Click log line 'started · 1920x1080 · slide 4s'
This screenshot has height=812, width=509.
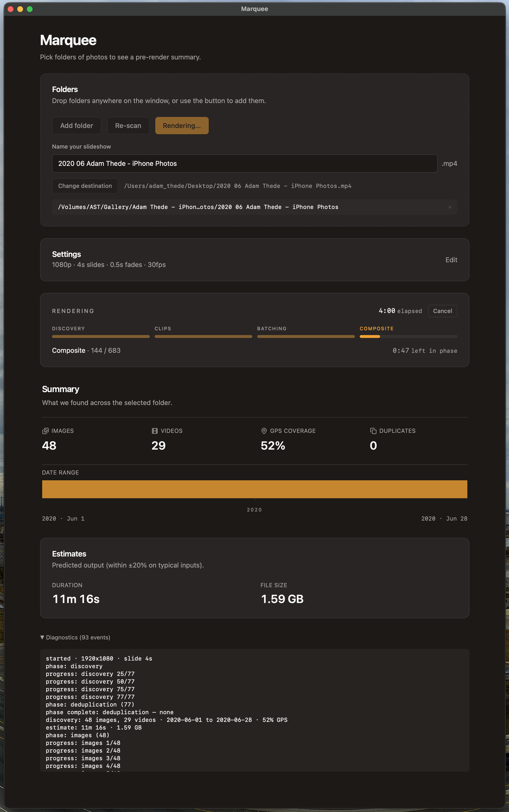click(99, 658)
